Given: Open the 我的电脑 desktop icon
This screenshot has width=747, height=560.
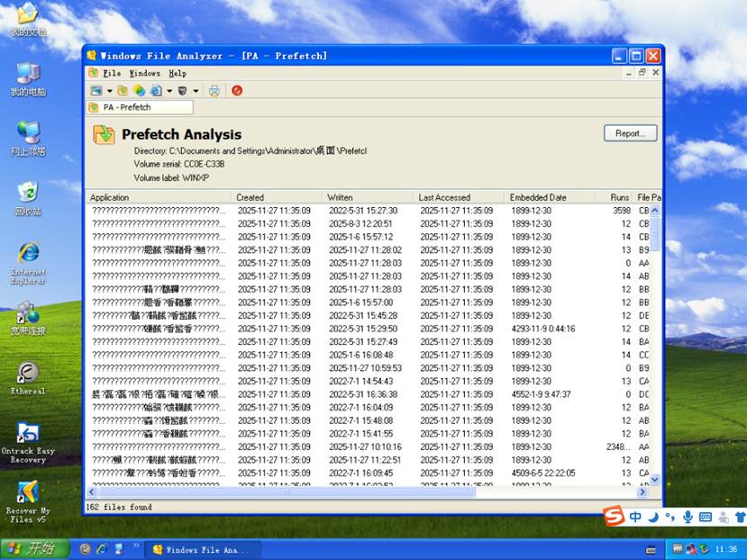Looking at the screenshot, I should click(28, 79).
